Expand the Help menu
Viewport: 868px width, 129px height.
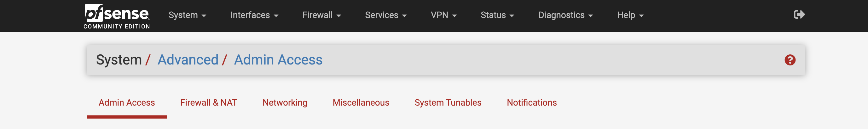[x=630, y=15]
